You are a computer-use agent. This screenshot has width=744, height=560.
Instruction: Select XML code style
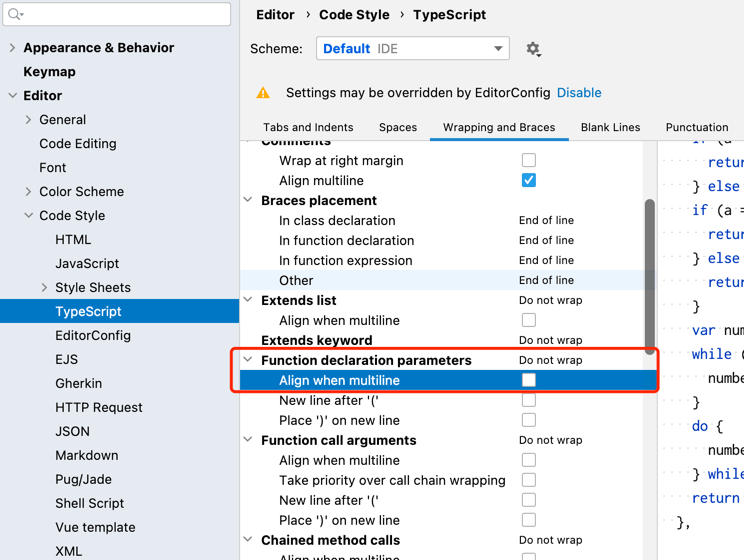coord(69,551)
